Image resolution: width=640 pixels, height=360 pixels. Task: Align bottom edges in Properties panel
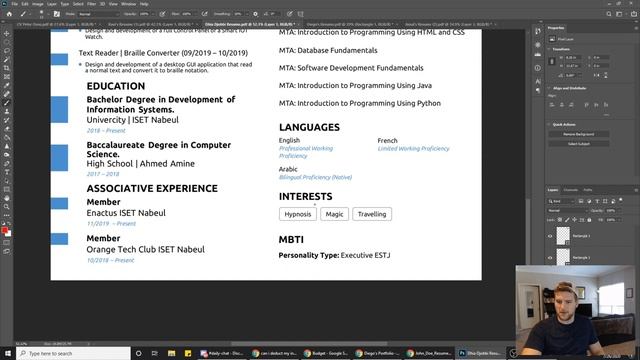click(606, 105)
